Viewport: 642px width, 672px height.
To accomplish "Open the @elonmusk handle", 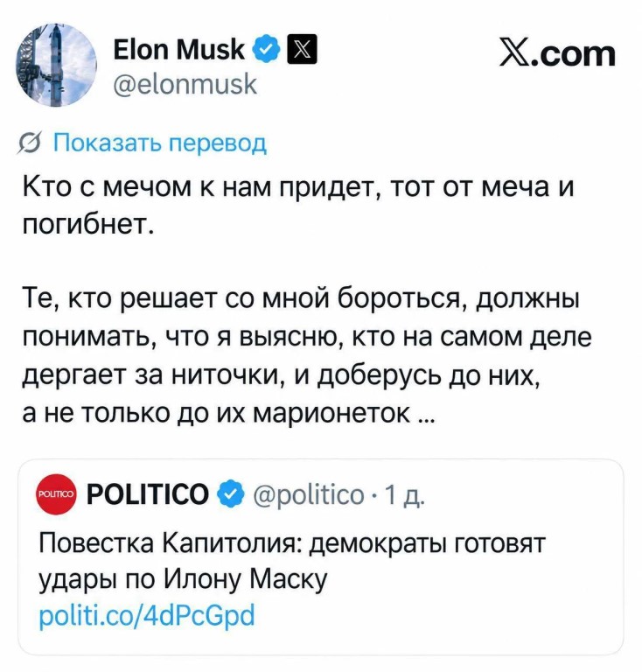I will (x=185, y=84).
